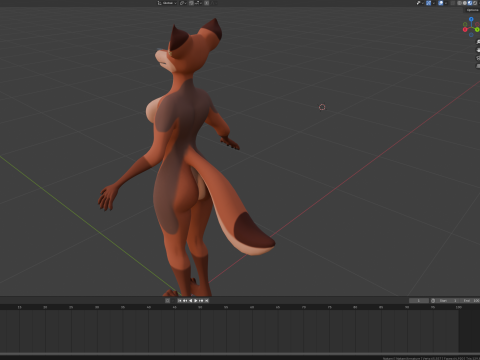Switch to rendered viewport shading

coord(475,3)
